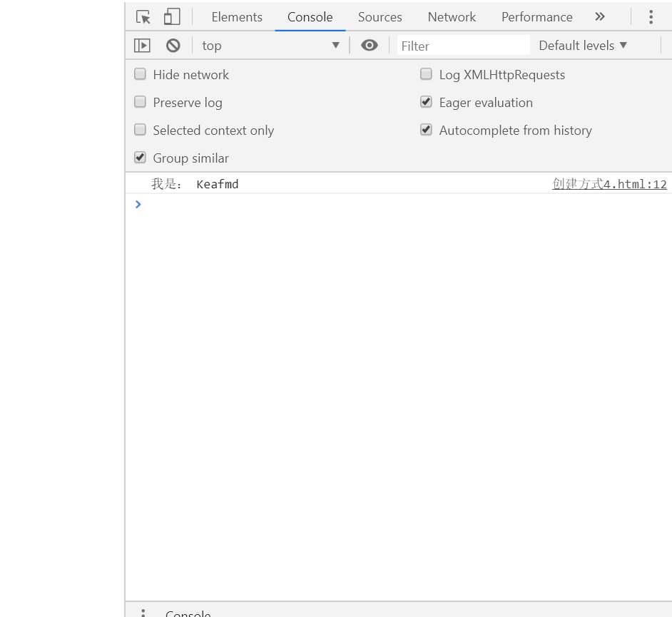The width and height of the screenshot is (672, 617).
Task: Uncheck the Eager evaluation checkbox
Action: point(426,102)
